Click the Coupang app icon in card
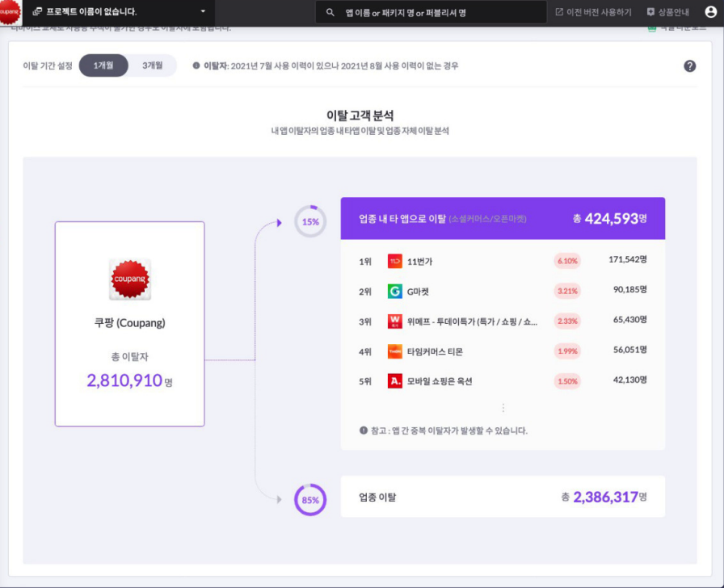The height and width of the screenshot is (588, 724). coord(130,279)
